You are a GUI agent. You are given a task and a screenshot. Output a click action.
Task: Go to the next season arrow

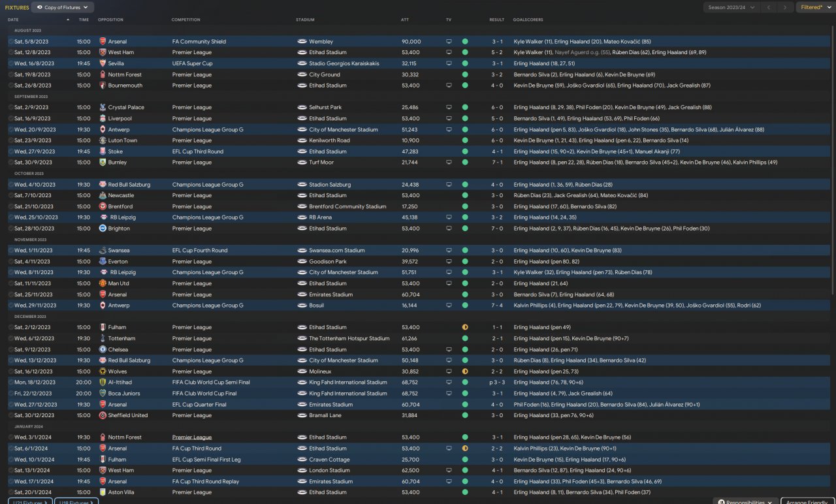(x=785, y=7)
